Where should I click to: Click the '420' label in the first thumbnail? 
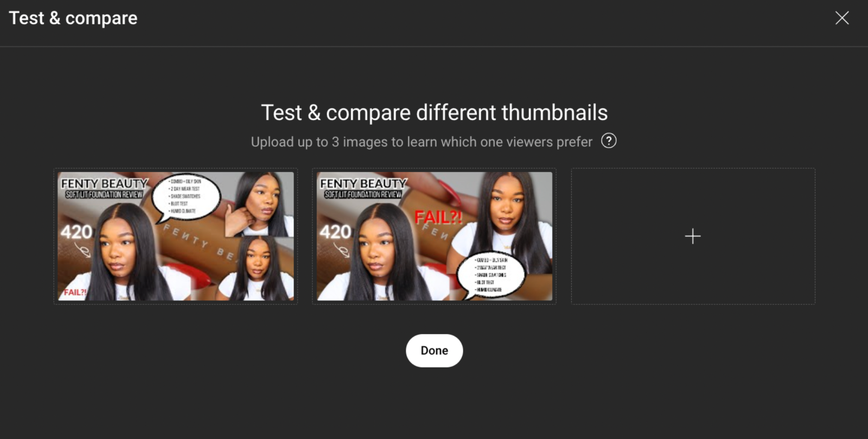point(76,232)
